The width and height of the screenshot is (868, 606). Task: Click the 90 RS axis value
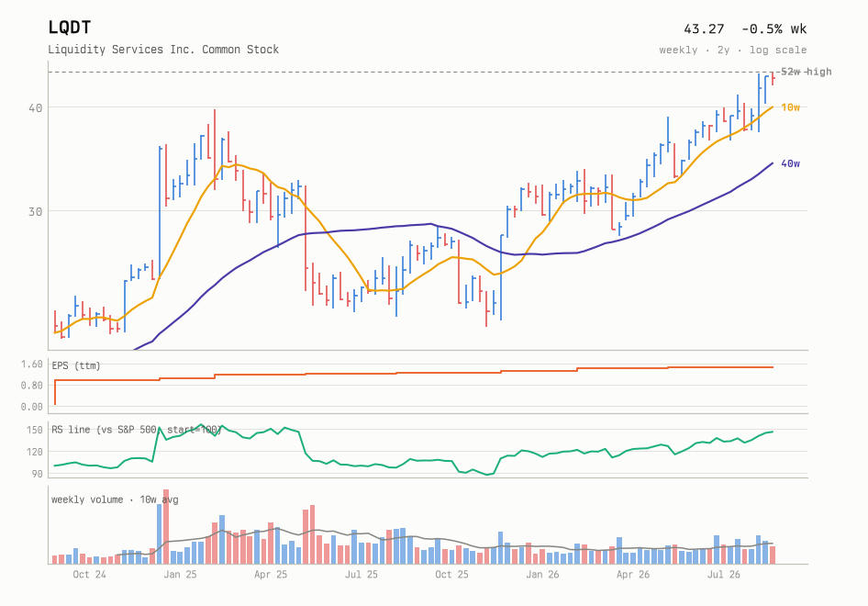click(x=37, y=474)
